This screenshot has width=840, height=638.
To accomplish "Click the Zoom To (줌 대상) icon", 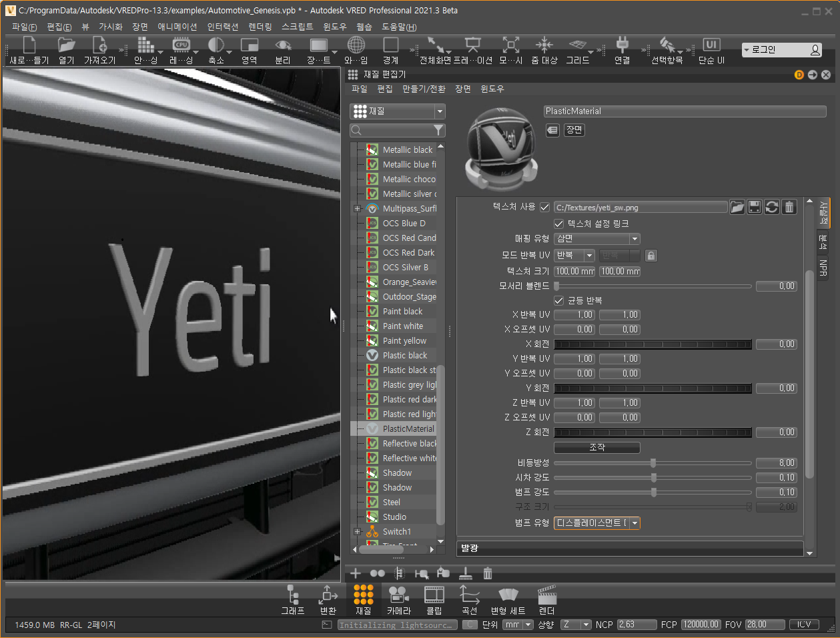I will click(544, 45).
